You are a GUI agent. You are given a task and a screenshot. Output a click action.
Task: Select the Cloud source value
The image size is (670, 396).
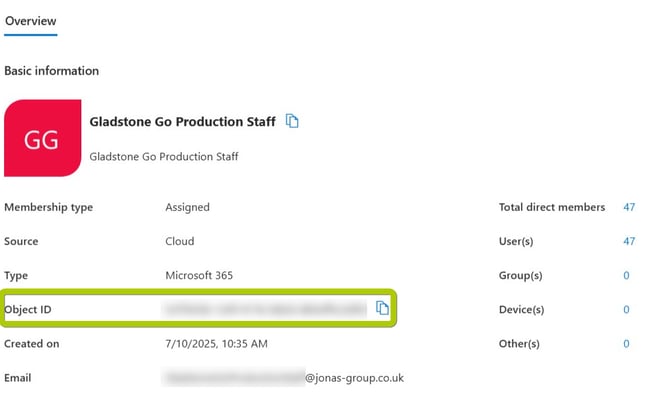180,241
